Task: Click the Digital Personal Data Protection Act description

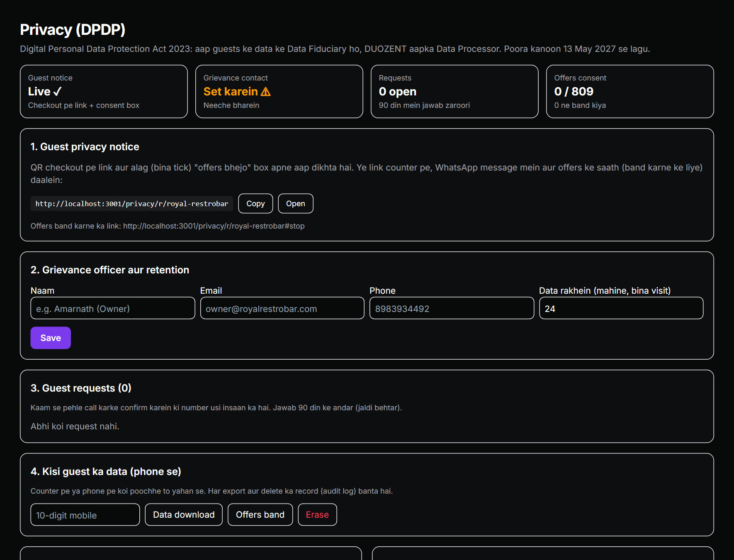Action: [335, 49]
